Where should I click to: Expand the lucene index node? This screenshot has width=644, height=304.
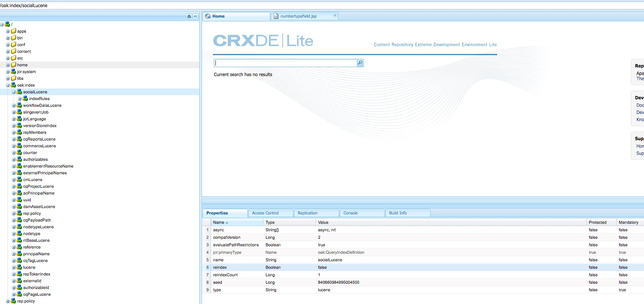tap(13, 268)
